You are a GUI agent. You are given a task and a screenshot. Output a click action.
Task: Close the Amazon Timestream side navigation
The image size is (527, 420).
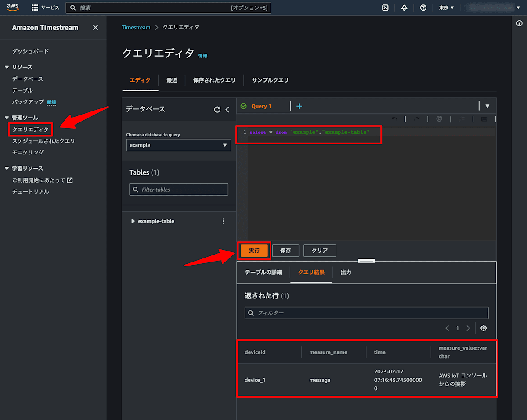[x=95, y=27]
